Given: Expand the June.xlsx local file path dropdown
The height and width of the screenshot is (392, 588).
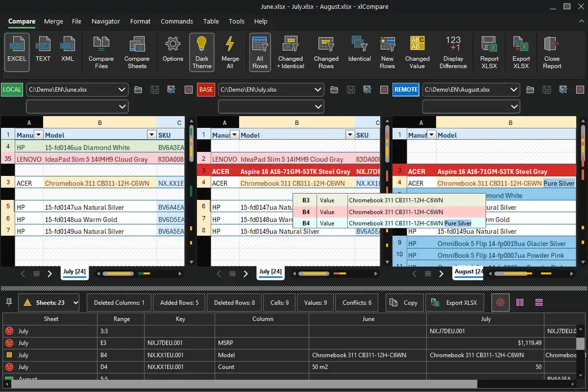Looking at the screenshot, I should coord(122,90).
